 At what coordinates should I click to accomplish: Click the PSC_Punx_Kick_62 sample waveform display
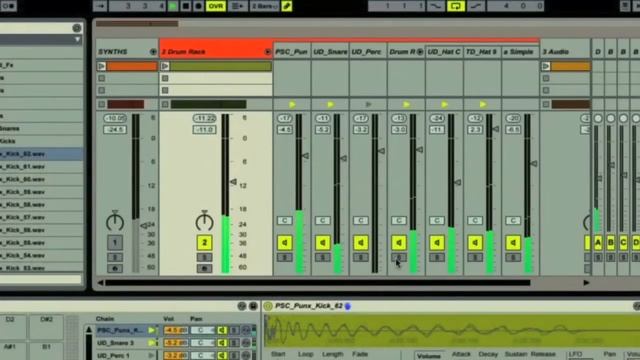pos(452,331)
